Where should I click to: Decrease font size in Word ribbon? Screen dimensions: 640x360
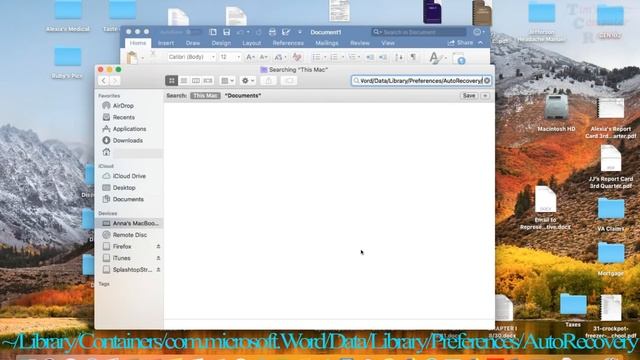coord(264,57)
